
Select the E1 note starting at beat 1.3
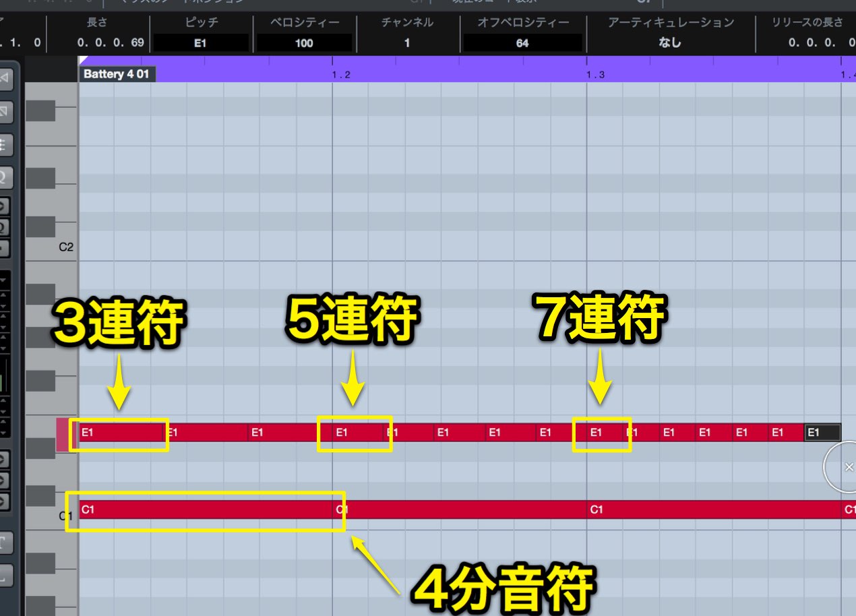click(605, 433)
